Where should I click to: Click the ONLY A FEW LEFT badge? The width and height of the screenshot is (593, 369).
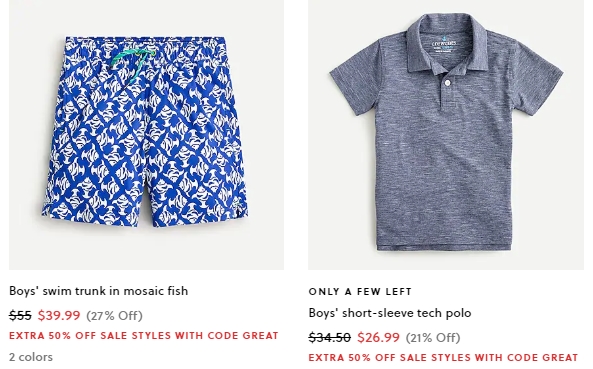360,291
